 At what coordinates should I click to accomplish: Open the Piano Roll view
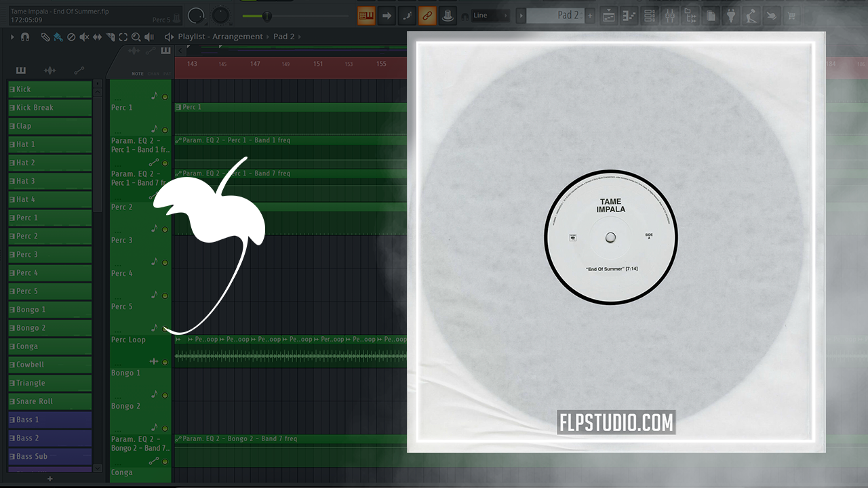629,16
